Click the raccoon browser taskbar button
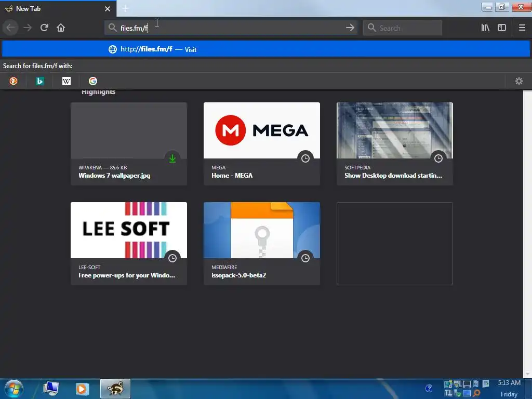532x399 pixels. point(115,389)
